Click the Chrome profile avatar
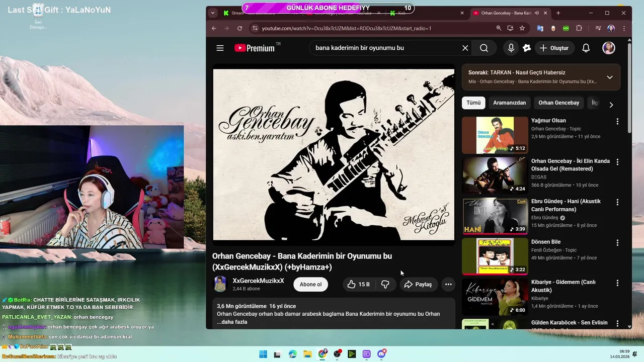 tap(611, 28)
